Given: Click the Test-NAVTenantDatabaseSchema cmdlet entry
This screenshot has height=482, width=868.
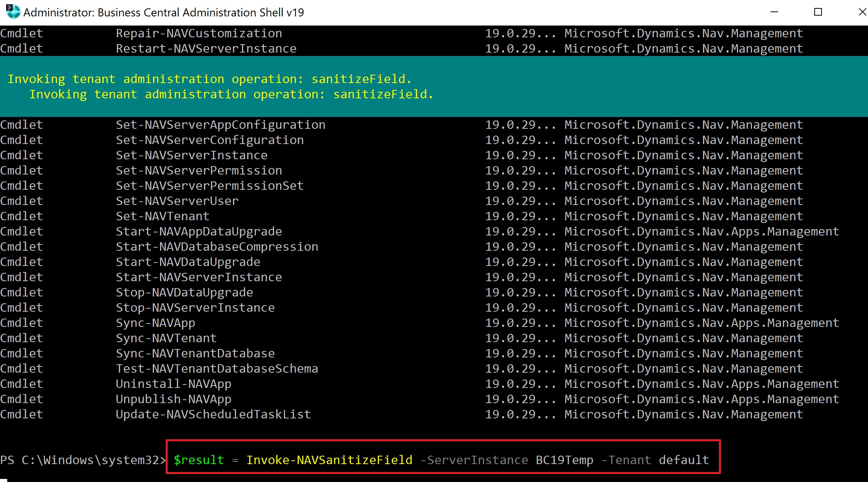Looking at the screenshot, I should (217, 368).
